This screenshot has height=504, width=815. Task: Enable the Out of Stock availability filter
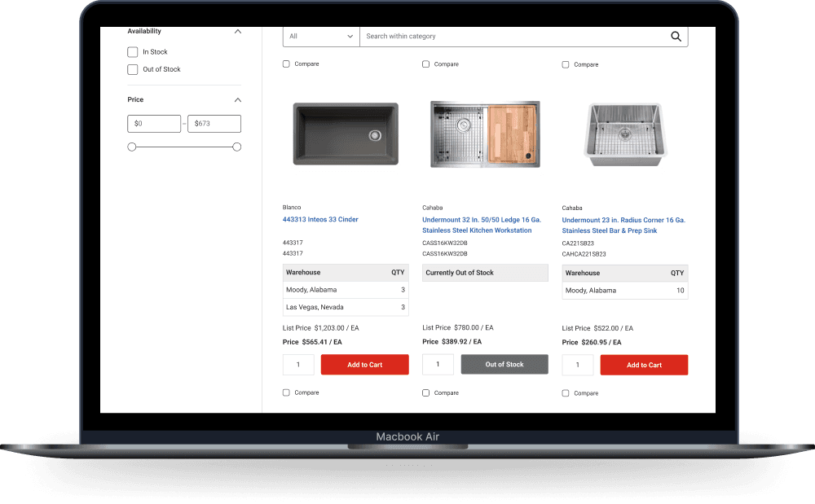[132, 69]
